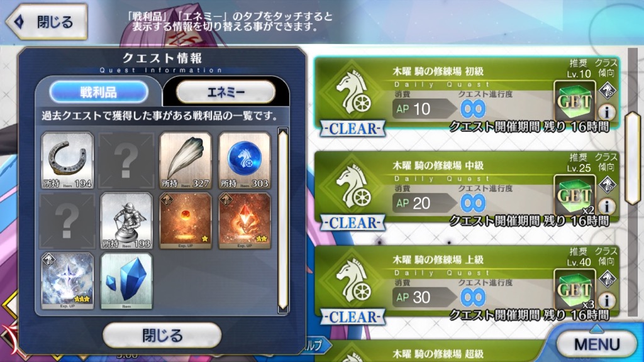Select the horseshoe item icon
The image size is (644, 362).
click(x=67, y=160)
